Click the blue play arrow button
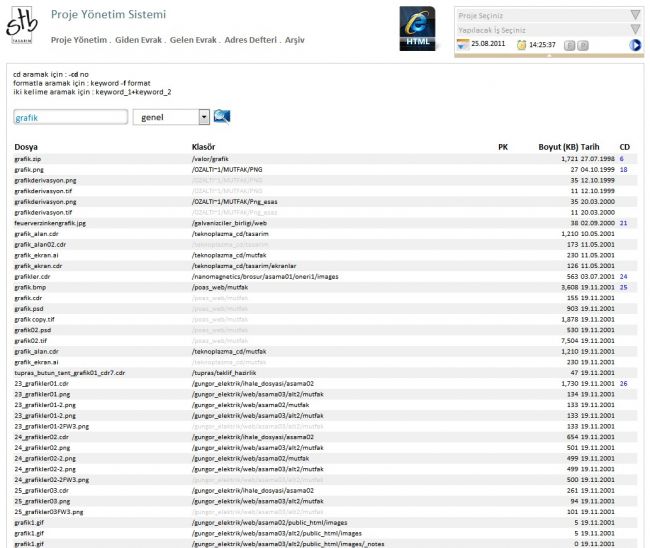Image resolution: width=650 pixels, height=548 pixels. tap(635, 45)
